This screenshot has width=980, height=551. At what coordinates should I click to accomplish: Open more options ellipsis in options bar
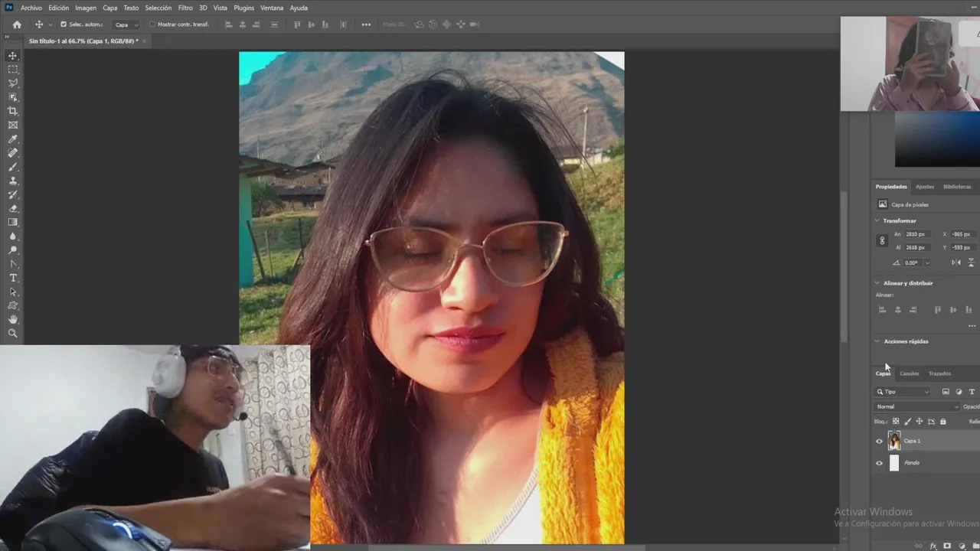click(366, 24)
